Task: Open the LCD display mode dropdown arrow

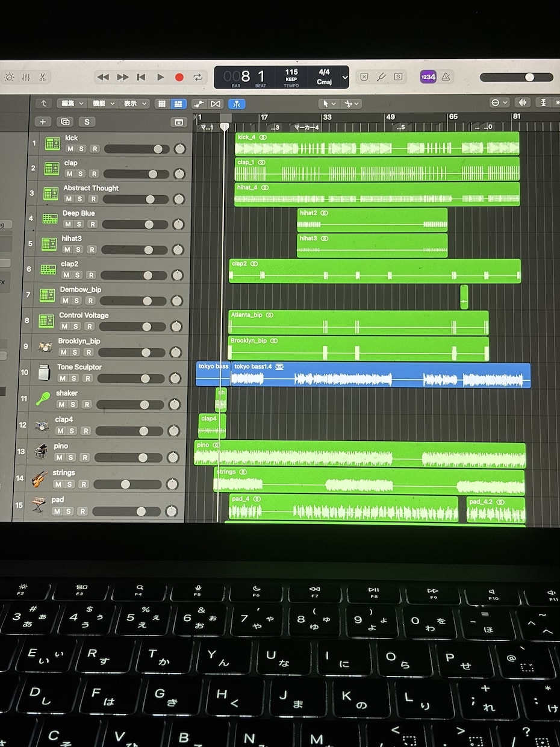Action: (x=344, y=77)
